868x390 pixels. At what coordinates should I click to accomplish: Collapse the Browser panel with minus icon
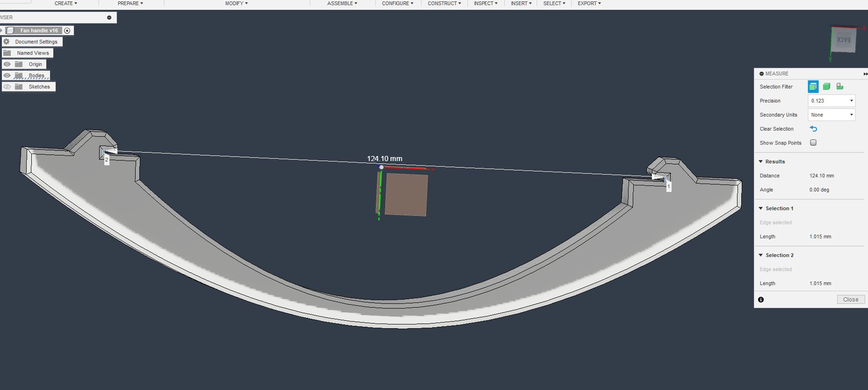(109, 17)
